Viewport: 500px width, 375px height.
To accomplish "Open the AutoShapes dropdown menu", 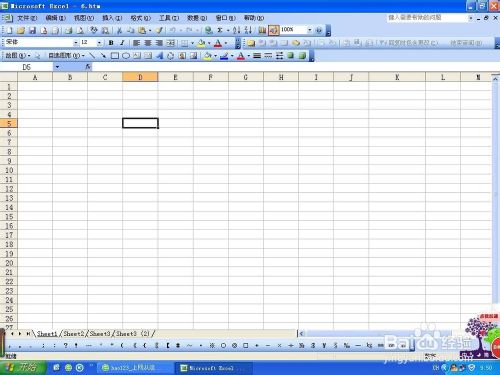I will point(66,56).
